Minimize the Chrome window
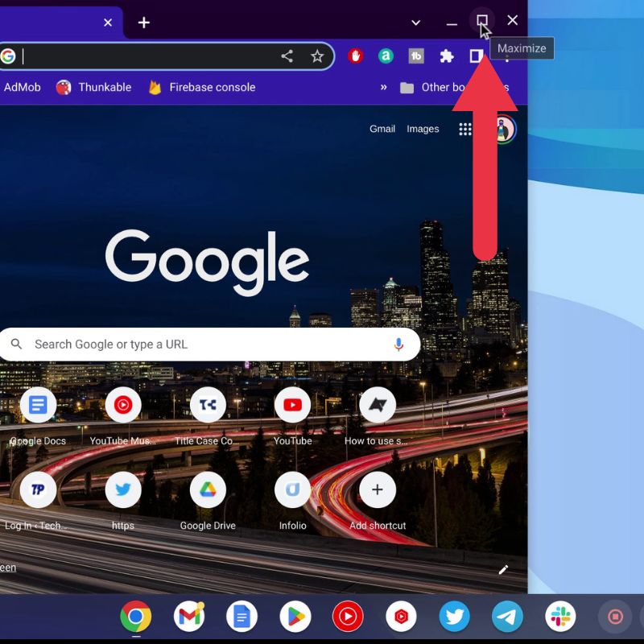 click(x=452, y=23)
